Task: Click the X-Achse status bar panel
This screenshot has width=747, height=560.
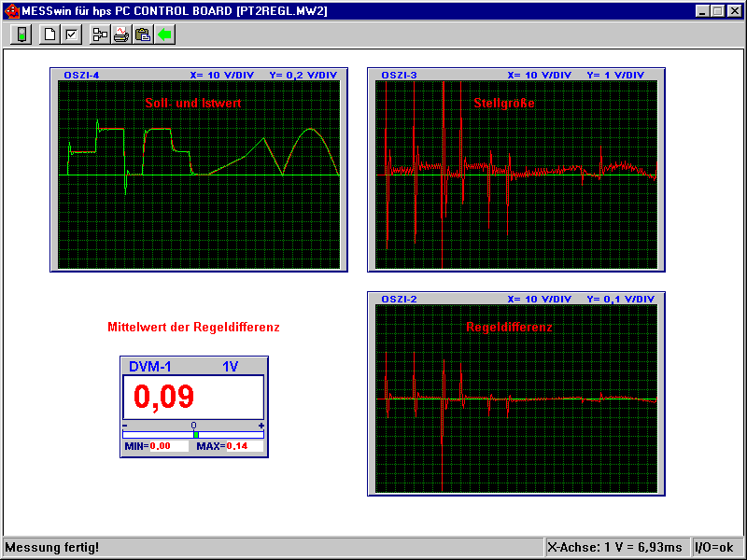Action: (616, 547)
